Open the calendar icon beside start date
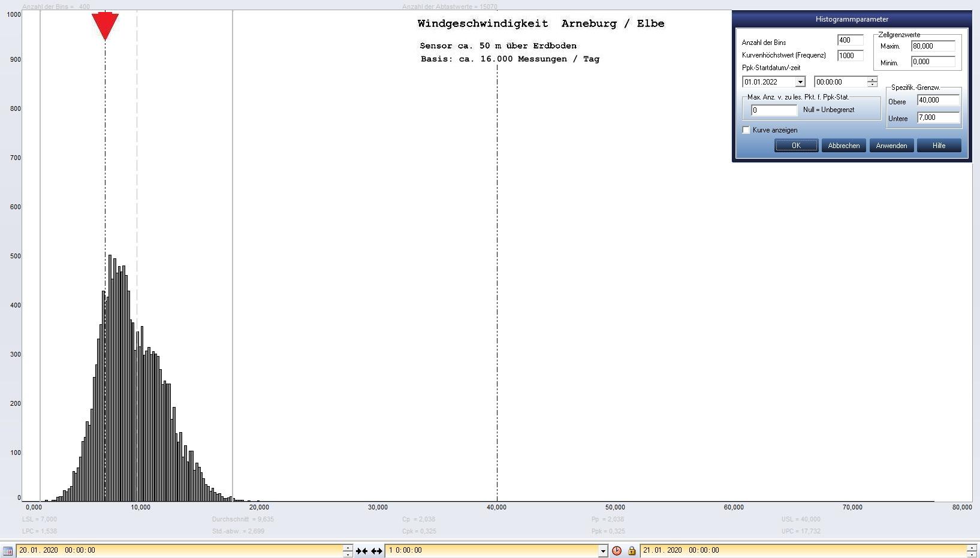980x558 pixels. tap(8, 550)
